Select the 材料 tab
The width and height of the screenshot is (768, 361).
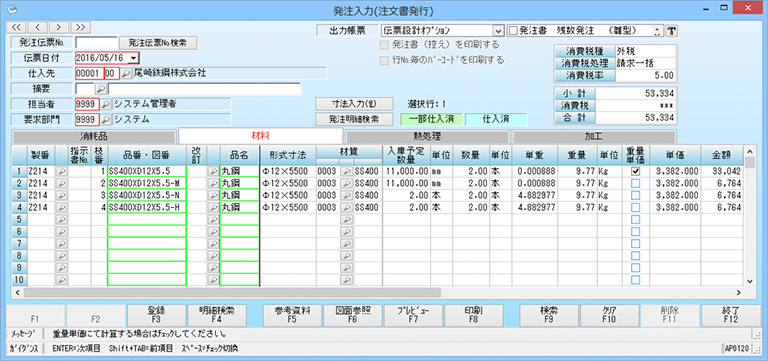[x=261, y=136]
